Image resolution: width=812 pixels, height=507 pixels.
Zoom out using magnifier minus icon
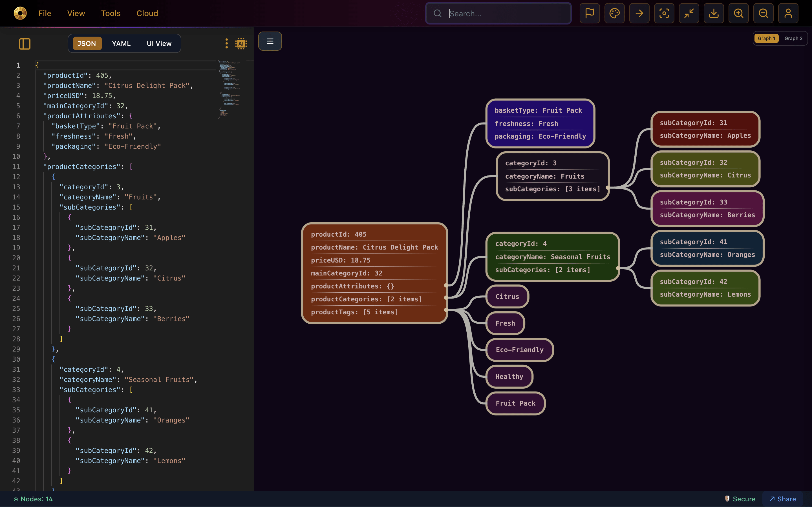coord(763,14)
